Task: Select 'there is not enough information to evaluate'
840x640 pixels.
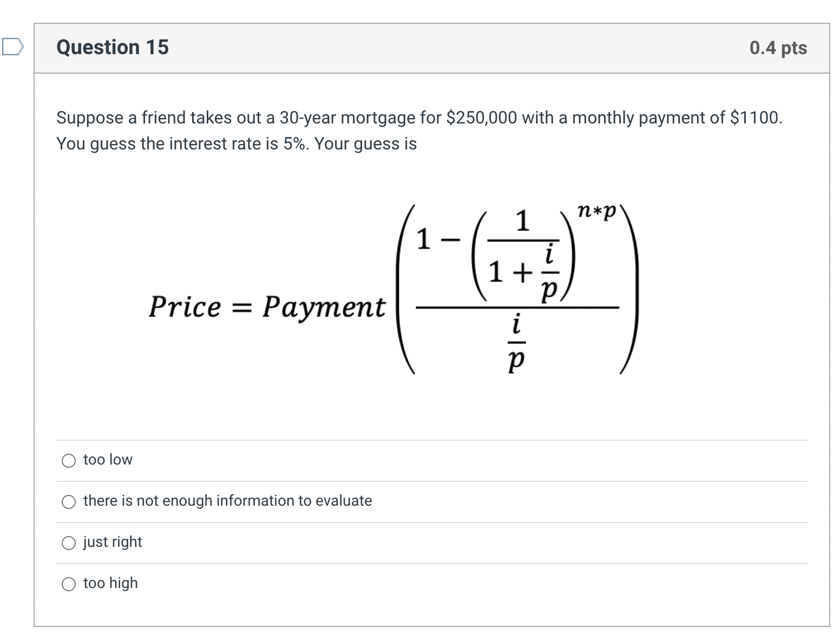Action: pos(68,502)
